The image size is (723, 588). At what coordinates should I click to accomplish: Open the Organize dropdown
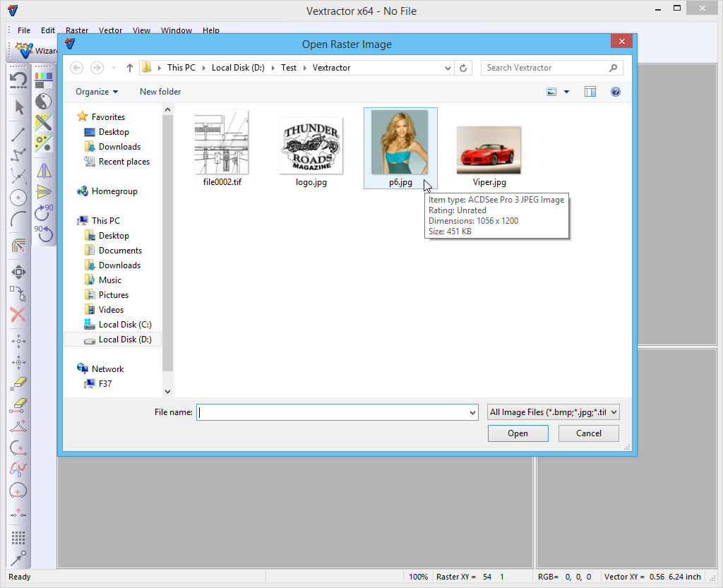pos(97,92)
